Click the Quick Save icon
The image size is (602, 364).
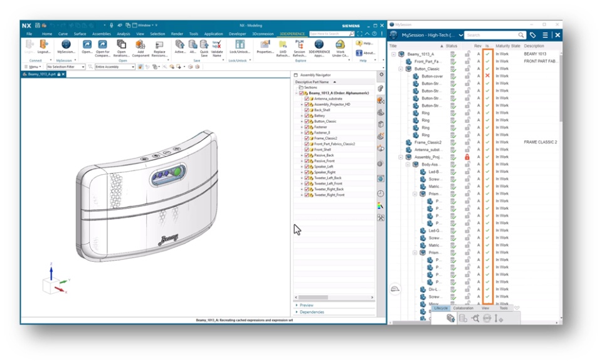click(204, 44)
